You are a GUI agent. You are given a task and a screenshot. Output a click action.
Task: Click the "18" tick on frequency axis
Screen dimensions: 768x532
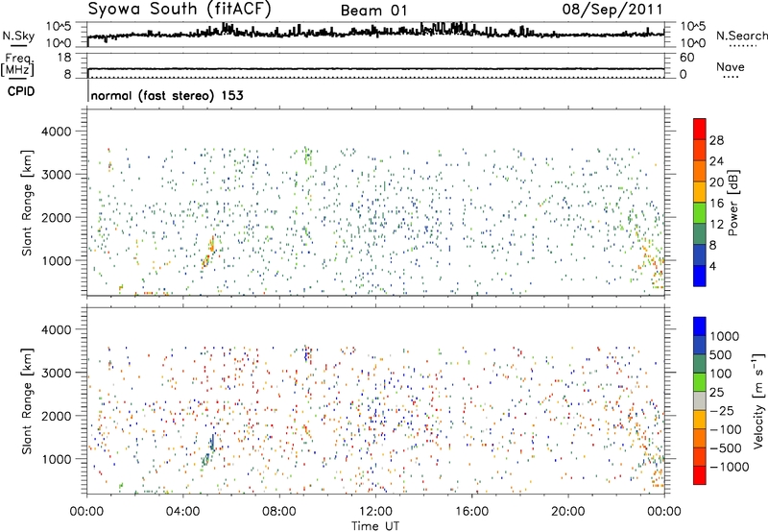click(64, 58)
